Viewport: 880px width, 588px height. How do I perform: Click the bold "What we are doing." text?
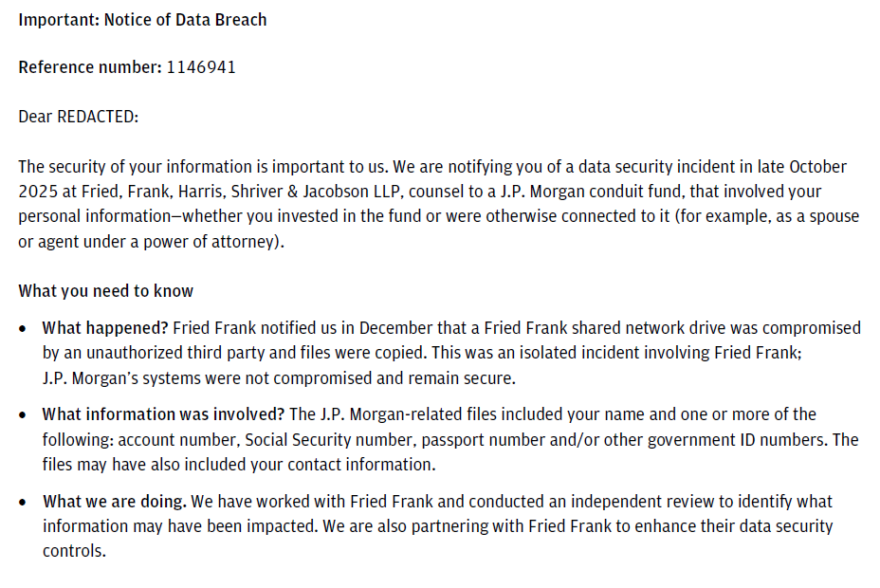(x=114, y=501)
